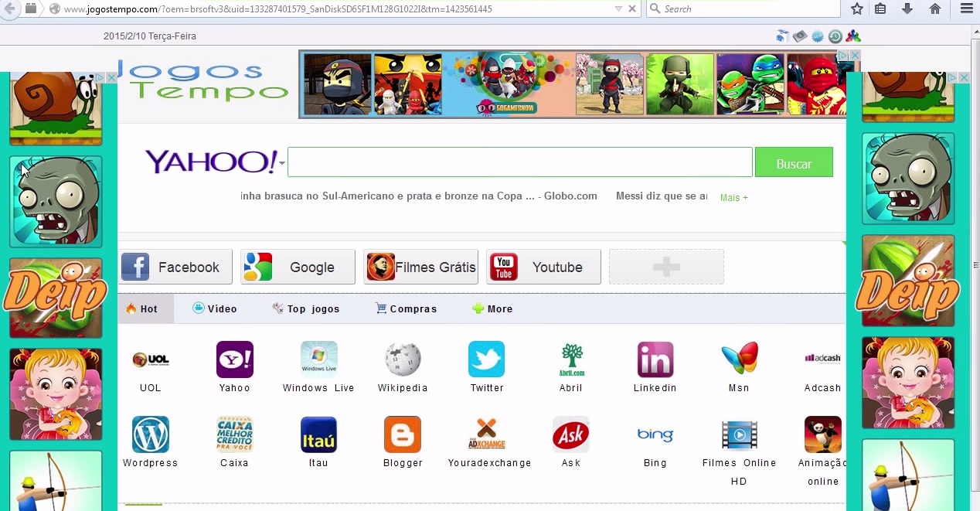The image size is (980, 511).
Task: Switch to the Hot tab
Action: [x=146, y=308]
